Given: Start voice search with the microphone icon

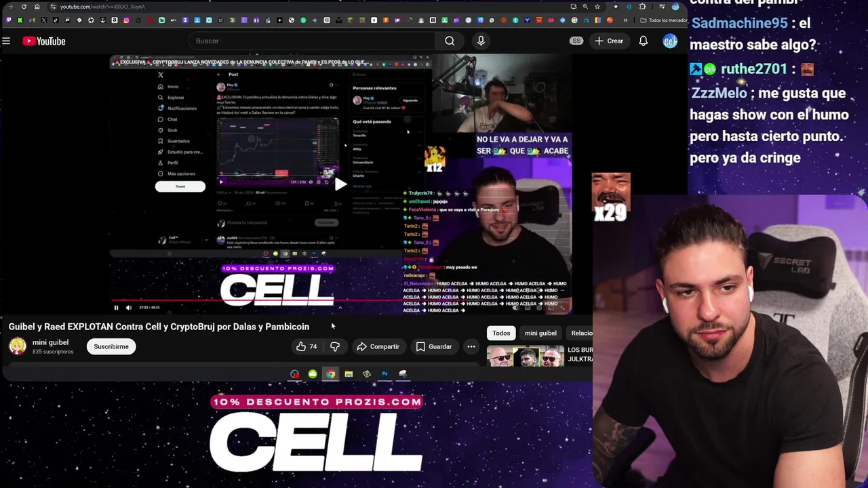Looking at the screenshot, I should [481, 41].
